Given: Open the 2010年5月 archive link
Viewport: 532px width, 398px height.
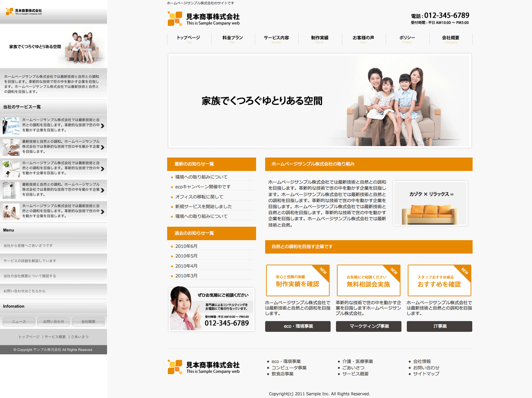Looking at the screenshot, I should click(x=186, y=256).
